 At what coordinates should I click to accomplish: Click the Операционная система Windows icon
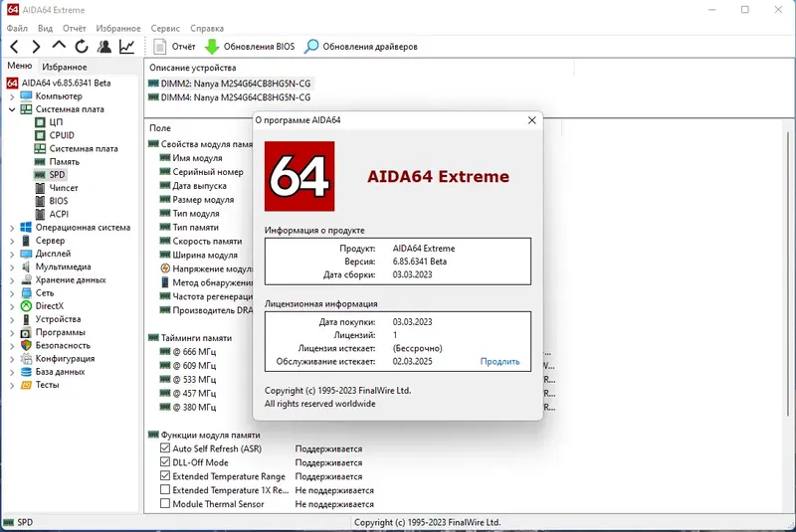(26, 227)
